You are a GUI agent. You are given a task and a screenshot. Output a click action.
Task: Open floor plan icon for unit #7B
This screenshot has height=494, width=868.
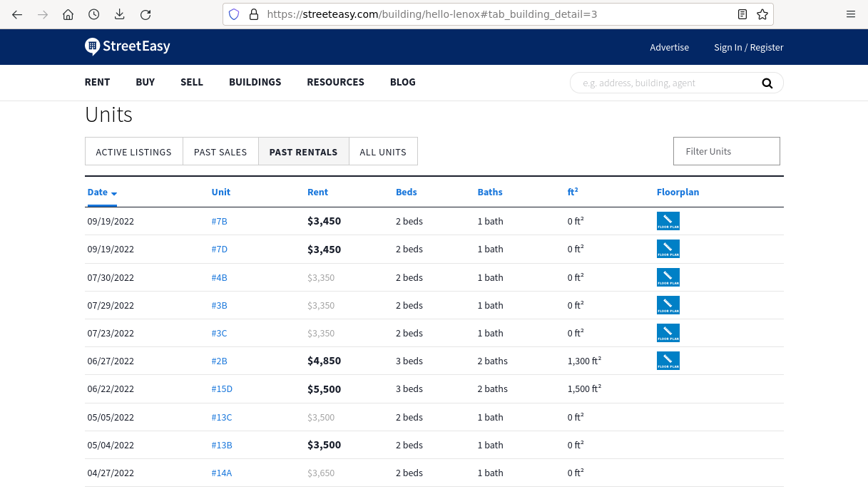(x=668, y=221)
